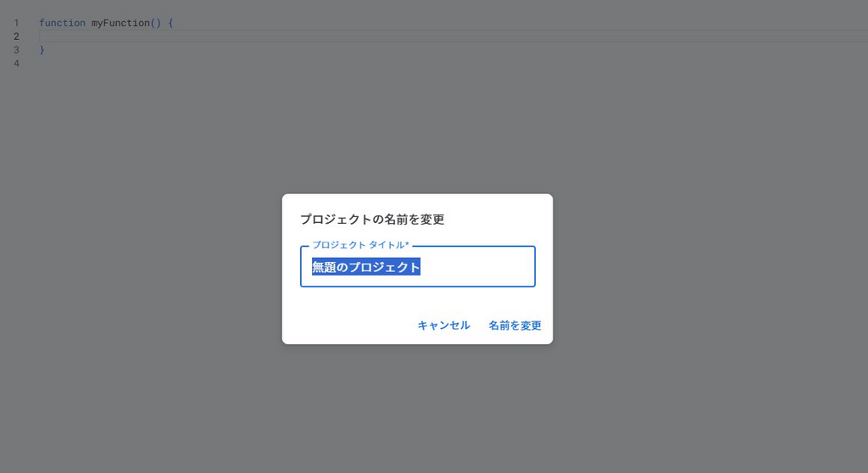Viewport: 868px width, 473px height.
Task: Click line number 3 in the gutter
Action: [17, 50]
